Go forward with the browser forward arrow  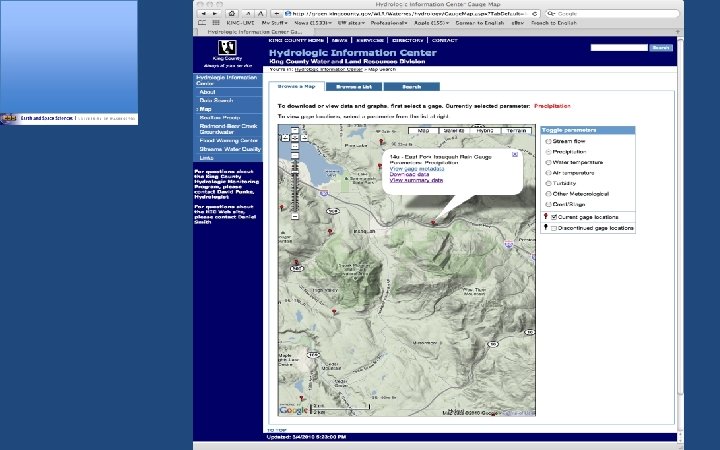click(x=214, y=14)
